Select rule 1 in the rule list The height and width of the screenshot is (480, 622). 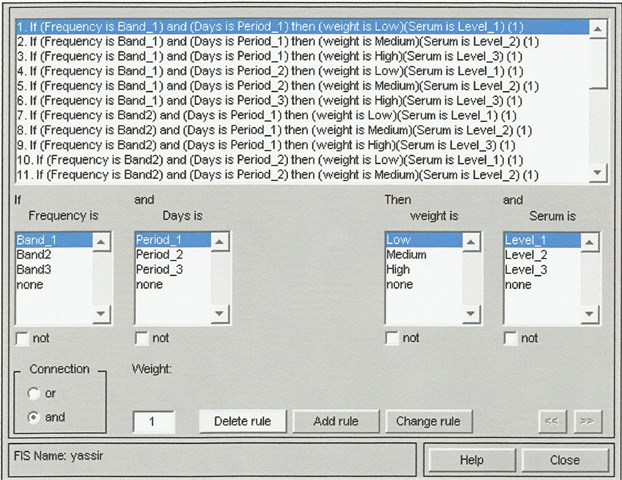(302, 27)
